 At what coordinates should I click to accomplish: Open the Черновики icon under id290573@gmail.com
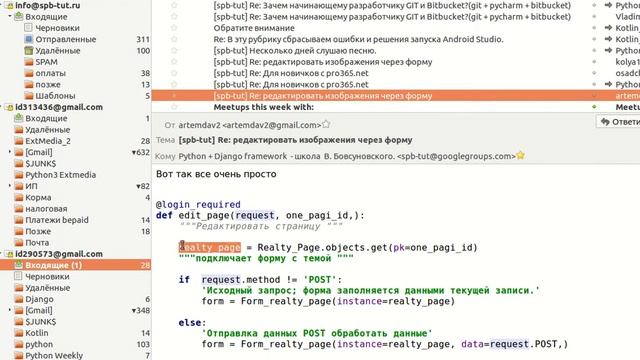(x=18, y=276)
